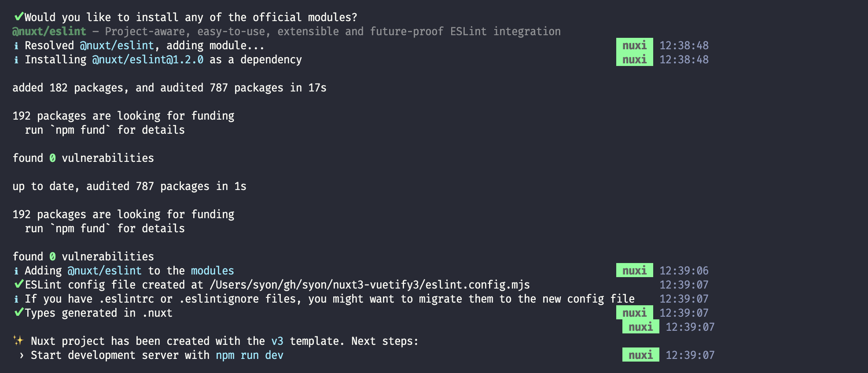The width and height of the screenshot is (868, 373).
Task: Click the cyan "modules" word
Action: tap(213, 271)
